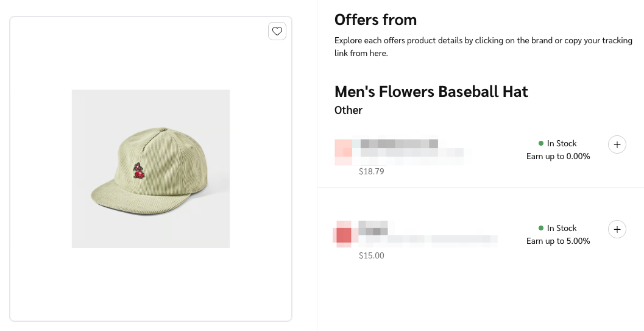Click the Men's Flowers Baseball Hat title
The height and width of the screenshot is (331, 644).
tap(431, 91)
